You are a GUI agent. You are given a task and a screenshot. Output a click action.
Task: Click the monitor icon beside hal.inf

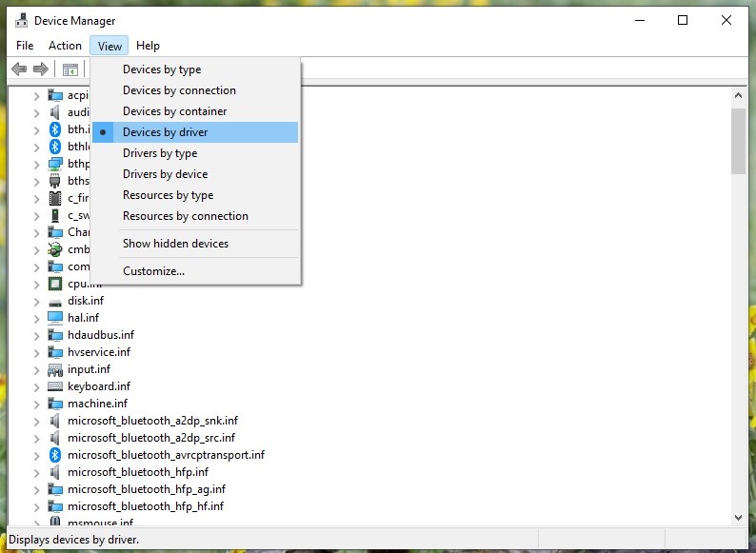tap(55, 318)
